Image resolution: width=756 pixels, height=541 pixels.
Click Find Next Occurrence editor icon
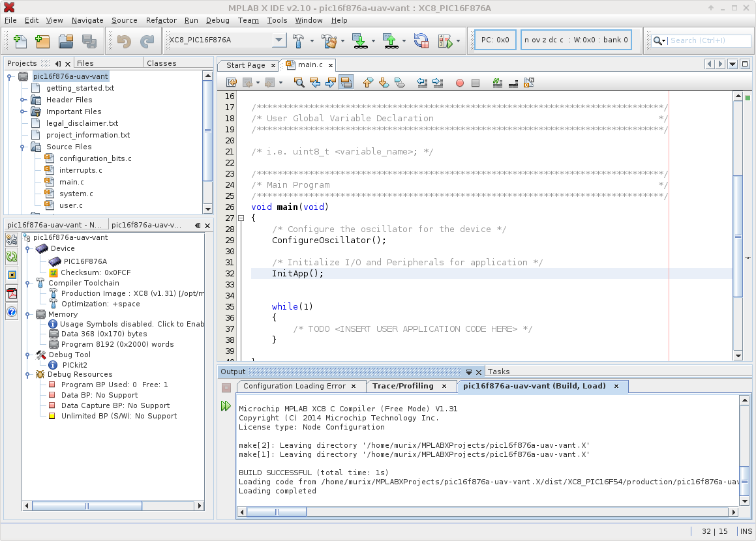coord(330,83)
